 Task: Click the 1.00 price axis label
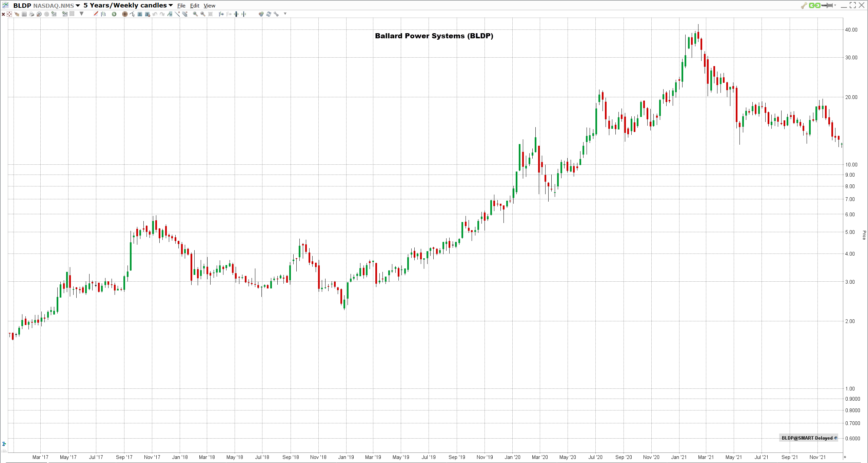tap(850, 389)
